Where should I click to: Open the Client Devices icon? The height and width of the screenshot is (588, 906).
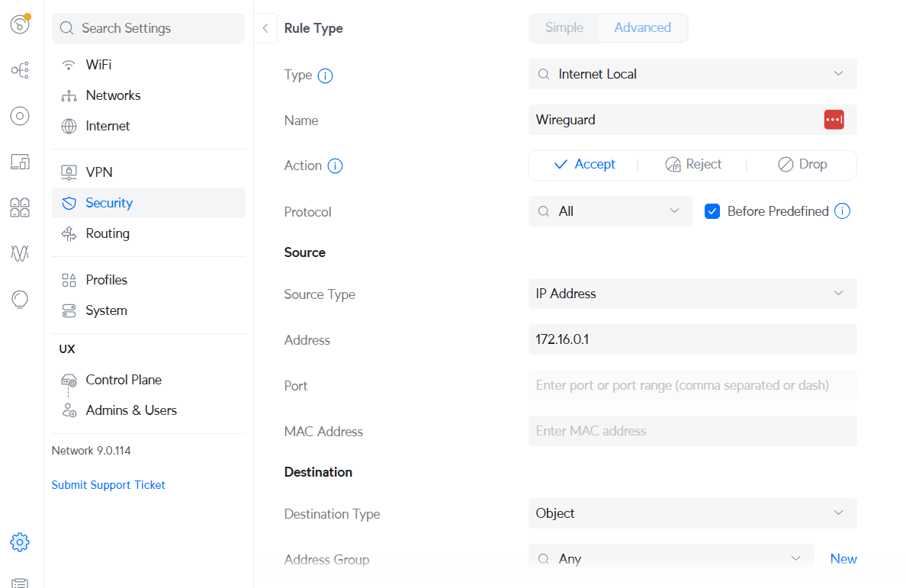coord(20,162)
